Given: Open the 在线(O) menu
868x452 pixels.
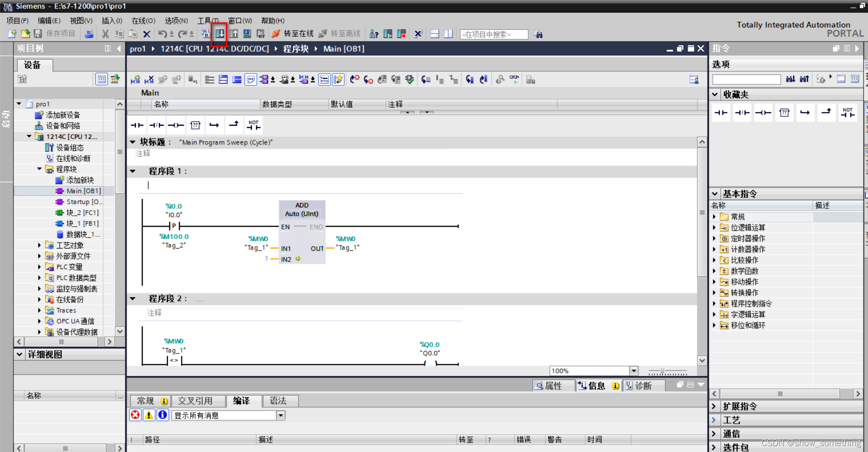Looking at the screenshot, I should pos(144,21).
